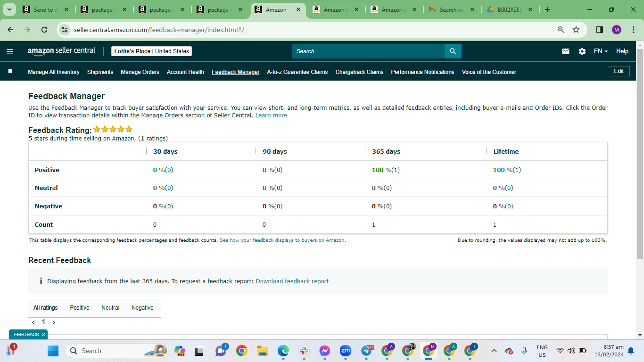This screenshot has height=362, width=644.
Task: Select the All ratings tab
Action: (x=46, y=308)
